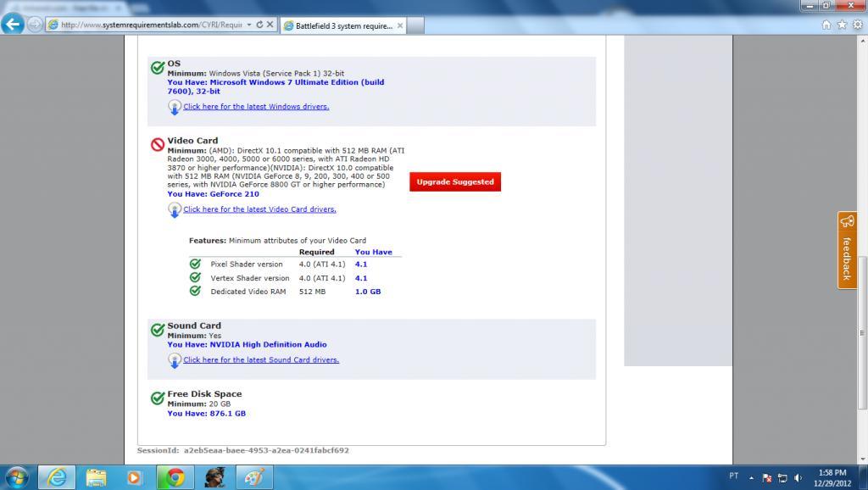The image size is (868, 490).
Task: Click the scrollbar down arrow
Action: click(x=862, y=459)
